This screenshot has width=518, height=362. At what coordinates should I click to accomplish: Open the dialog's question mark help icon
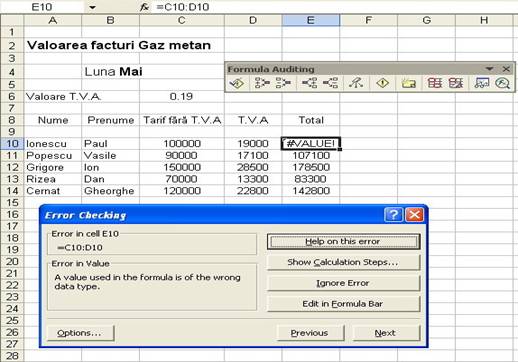click(x=393, y=215)
